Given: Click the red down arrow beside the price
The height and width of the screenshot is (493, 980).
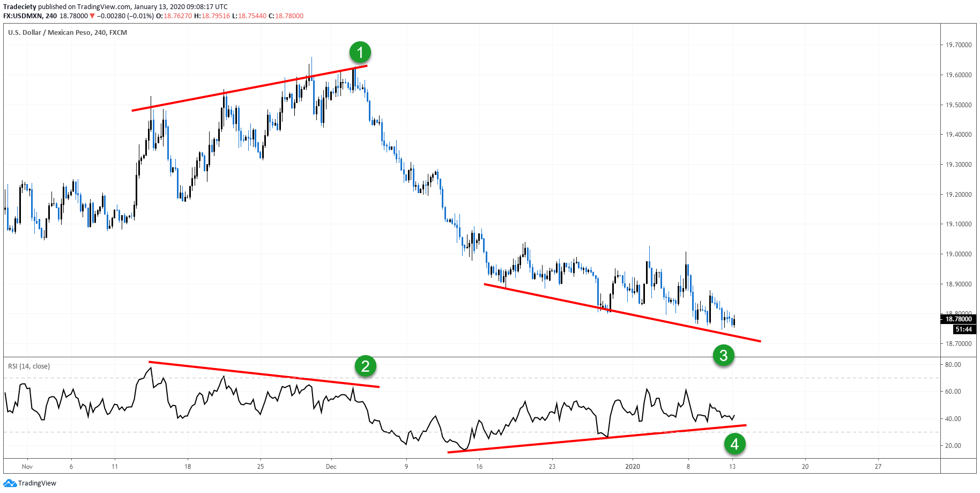Looking at the screenshot, I should [92, 16].
